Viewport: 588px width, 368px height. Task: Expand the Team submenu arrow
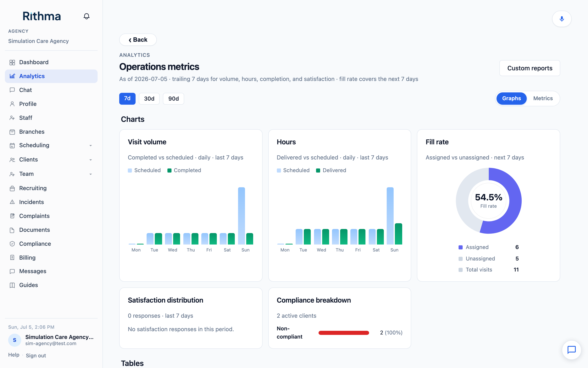[91, 174]
